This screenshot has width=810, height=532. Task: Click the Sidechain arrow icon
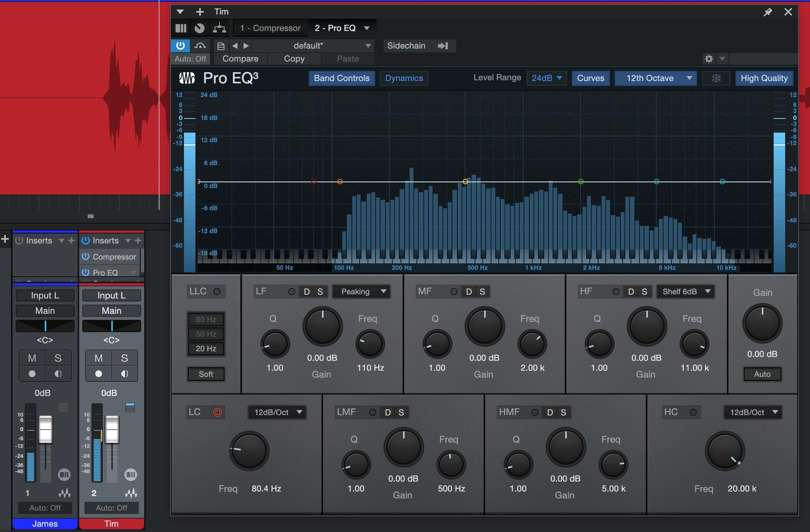pos(443,46)
